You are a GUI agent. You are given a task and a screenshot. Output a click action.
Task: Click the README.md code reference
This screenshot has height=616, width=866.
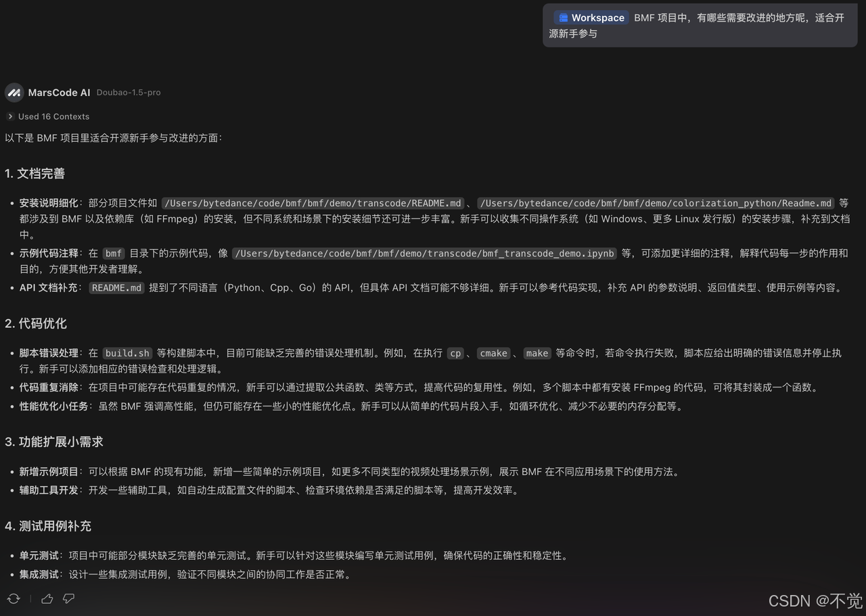tap(117, 287)
